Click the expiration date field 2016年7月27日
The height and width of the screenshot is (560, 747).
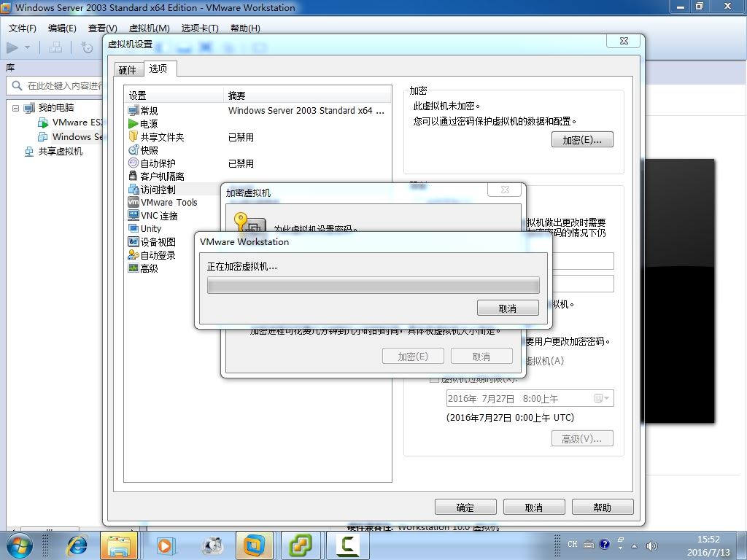click(530, 398)
